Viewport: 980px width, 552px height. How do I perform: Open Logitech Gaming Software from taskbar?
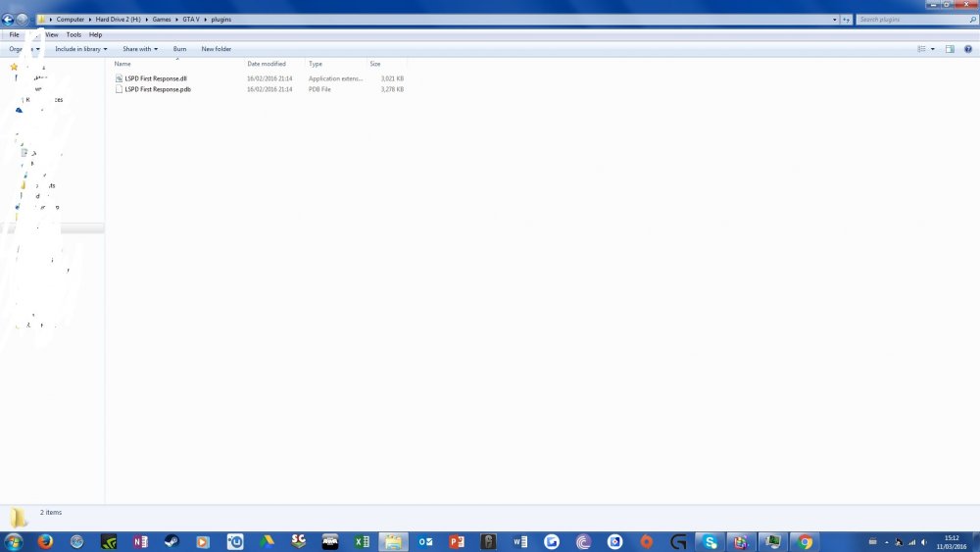(678, 541)
